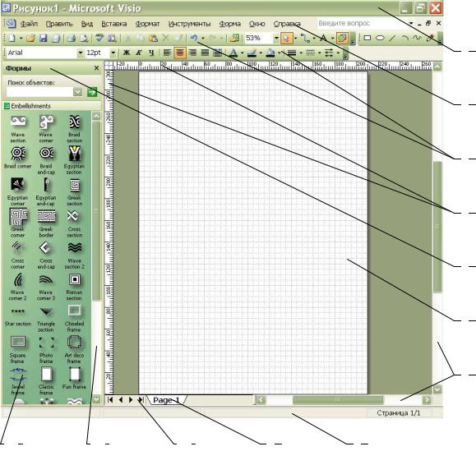The height and width of the screenshot is (465, 476).
Task: Expand the object search history dropdown
Action: click(x=78, y=92)
